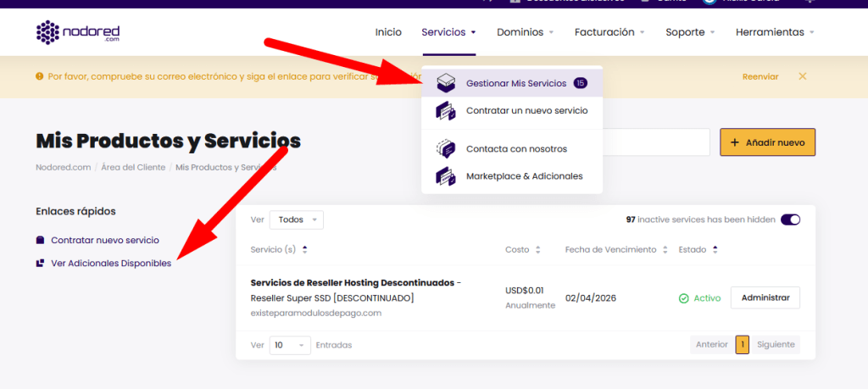
Task: Click the 02/04/2026 due date
Action: [591, 298]
